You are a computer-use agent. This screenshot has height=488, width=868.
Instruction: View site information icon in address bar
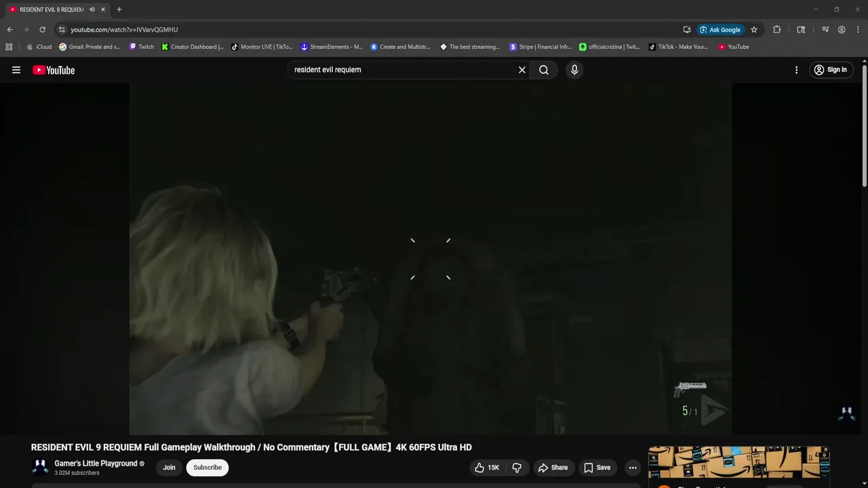62,30
